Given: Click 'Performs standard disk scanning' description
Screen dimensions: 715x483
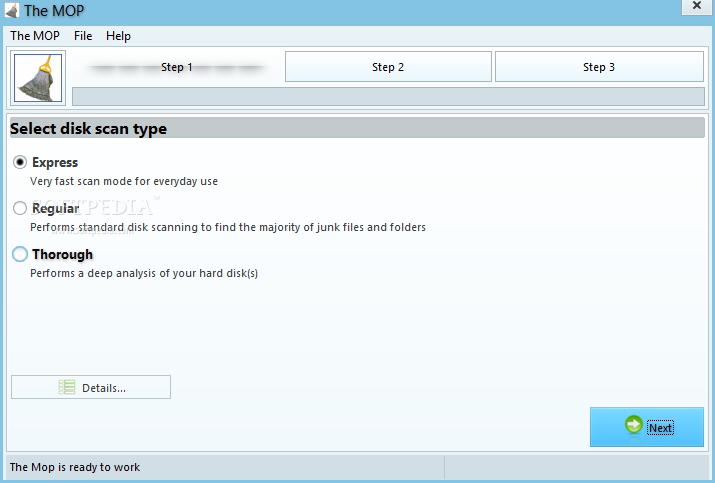Looking at the screenshot, I should (x=228, y=227).
